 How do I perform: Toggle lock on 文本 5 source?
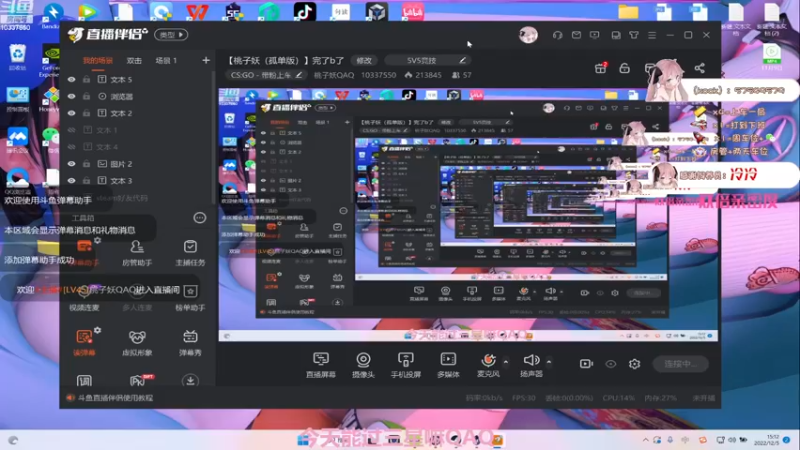[87, 80]
